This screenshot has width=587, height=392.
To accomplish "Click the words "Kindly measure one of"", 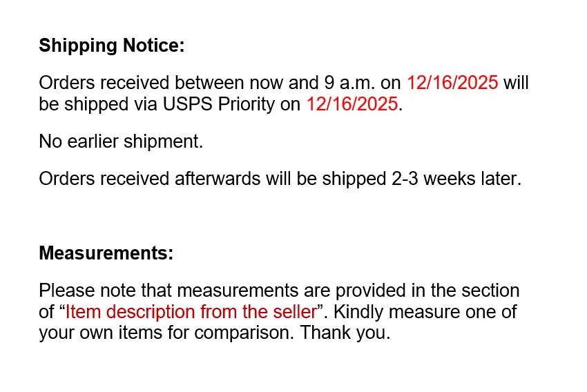I will click(x=427, y=312).
